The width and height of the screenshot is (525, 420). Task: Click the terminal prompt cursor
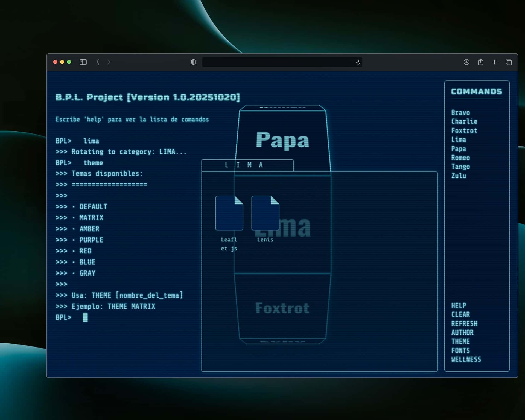pos(85,317)
